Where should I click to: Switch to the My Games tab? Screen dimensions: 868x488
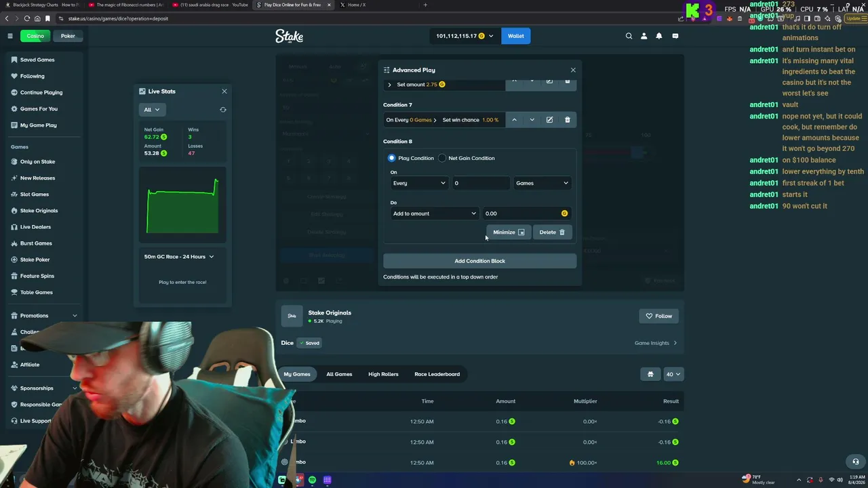[297, 374]
